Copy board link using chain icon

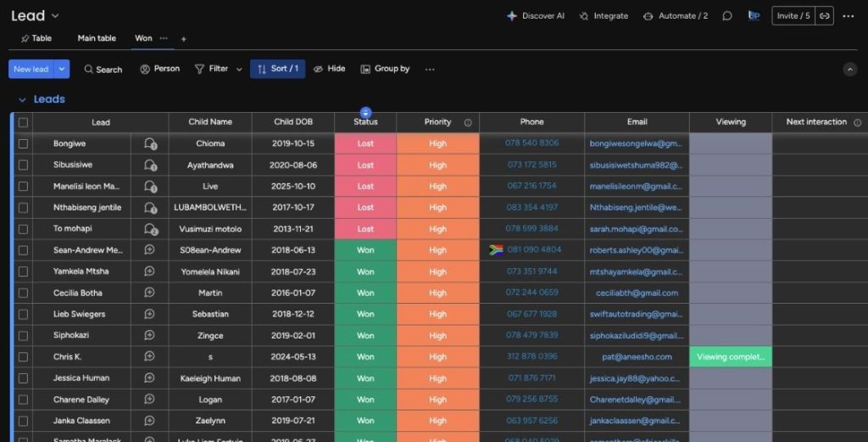point(824,16)
